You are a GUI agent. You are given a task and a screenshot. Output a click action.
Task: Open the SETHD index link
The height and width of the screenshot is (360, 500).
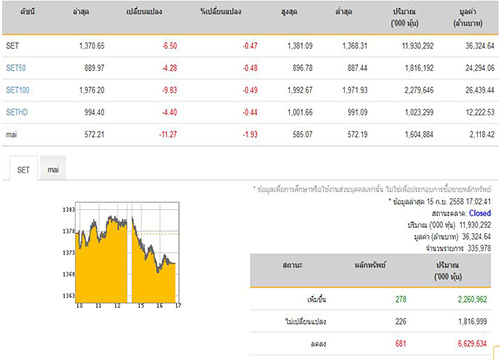coord(17,112)
